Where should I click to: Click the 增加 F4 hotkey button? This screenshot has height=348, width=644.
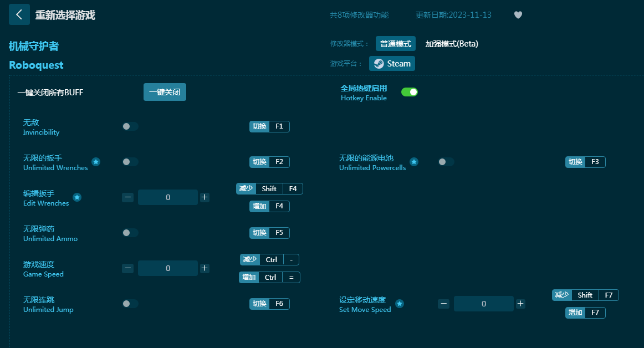pyautogui.click(x=269, y=206)
